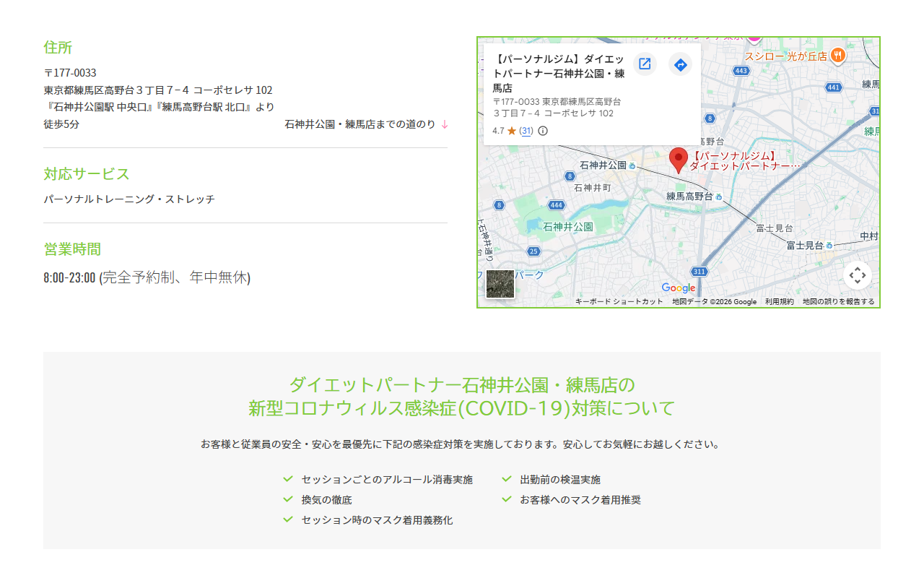Click the route 444 road badge
Viewport: 924px width, 578px height.
click(556, 205)
